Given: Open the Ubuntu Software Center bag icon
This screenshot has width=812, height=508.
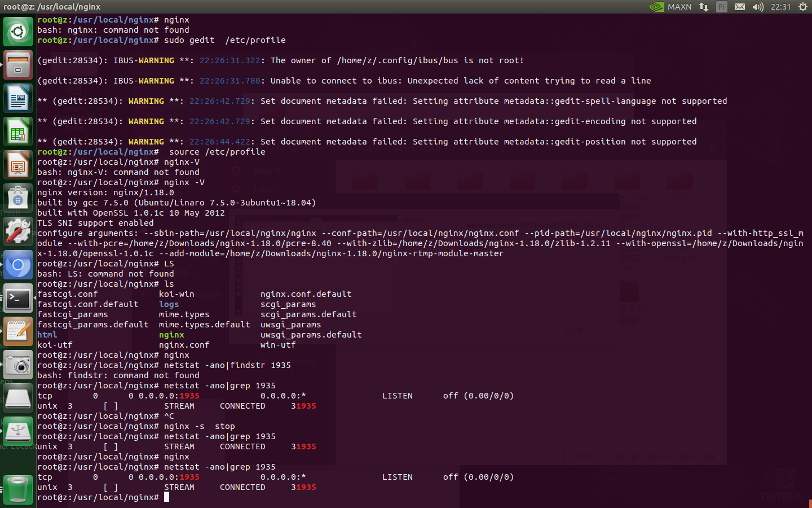Looking at the screenshot, I should tap(18, 199).
